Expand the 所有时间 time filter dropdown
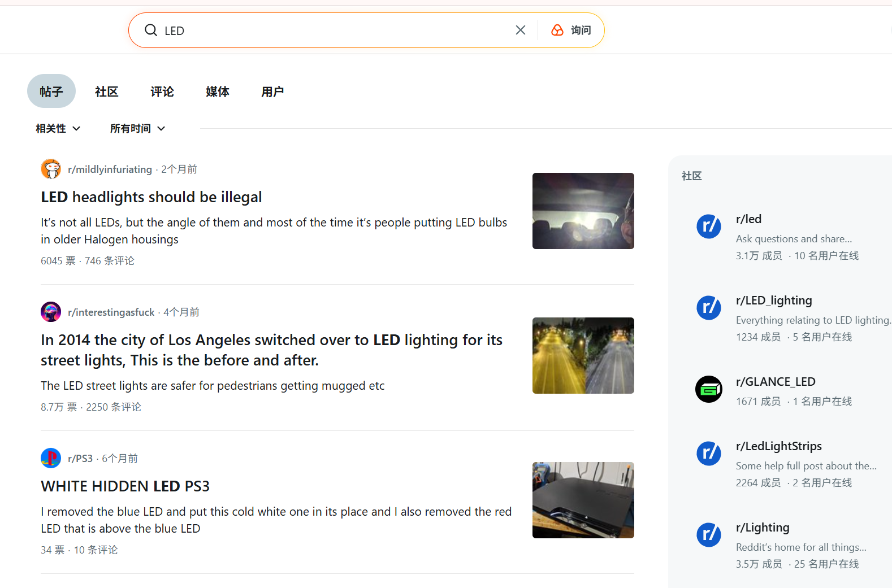The width and height of the screenshot is (892, 588). tap(137, 129)
